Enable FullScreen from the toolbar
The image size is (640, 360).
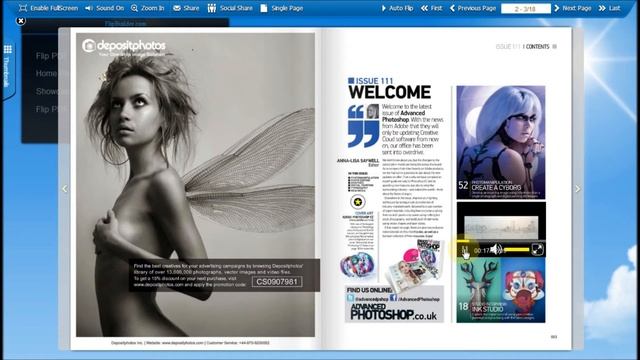click(x=49, y=8)
